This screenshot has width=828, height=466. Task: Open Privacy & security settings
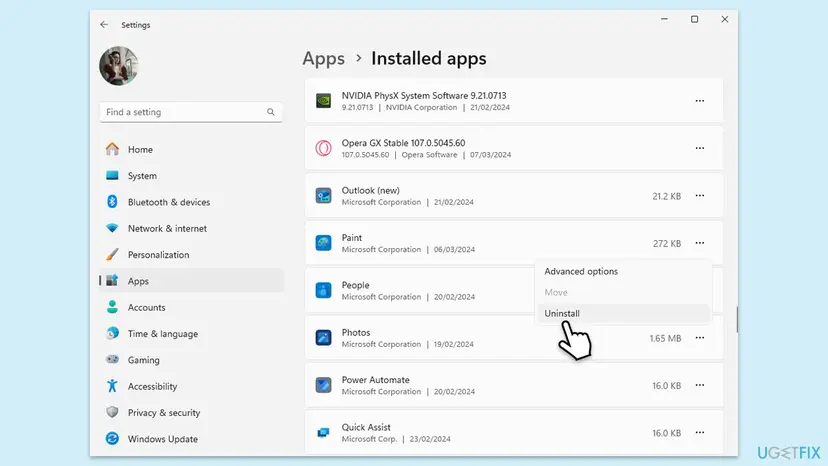(x=191, y=413)
